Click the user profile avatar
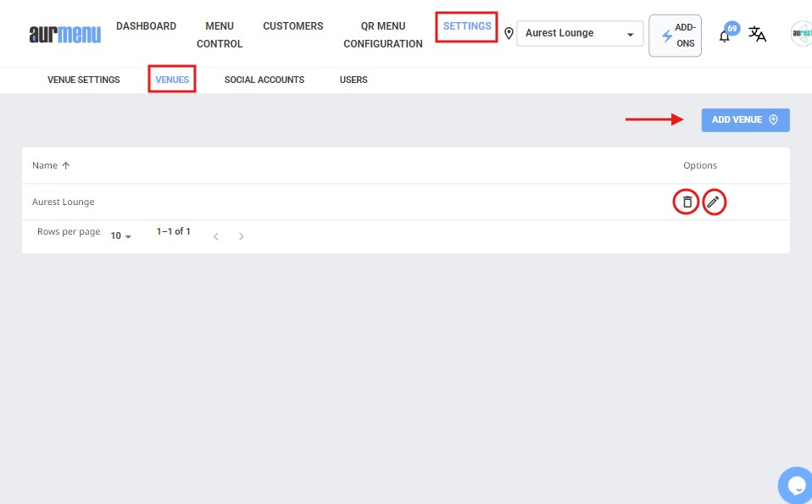812x504 pixels. pyautogui.click(x=801, y=34)
